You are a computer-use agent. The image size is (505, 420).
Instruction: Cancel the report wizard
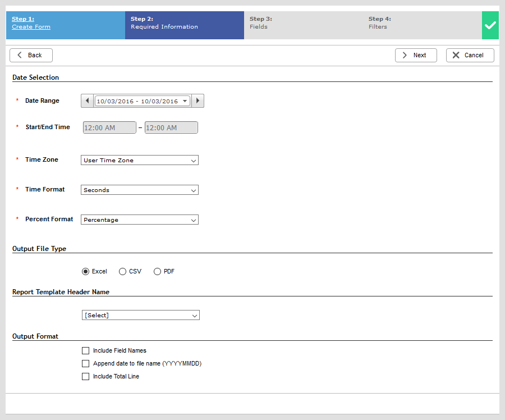point(470,55)
